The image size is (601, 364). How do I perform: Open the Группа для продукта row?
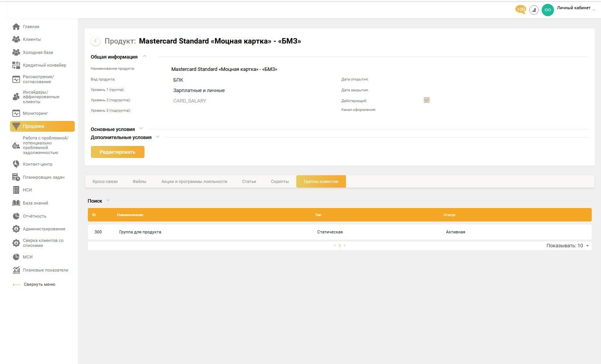tap(339, 232)
